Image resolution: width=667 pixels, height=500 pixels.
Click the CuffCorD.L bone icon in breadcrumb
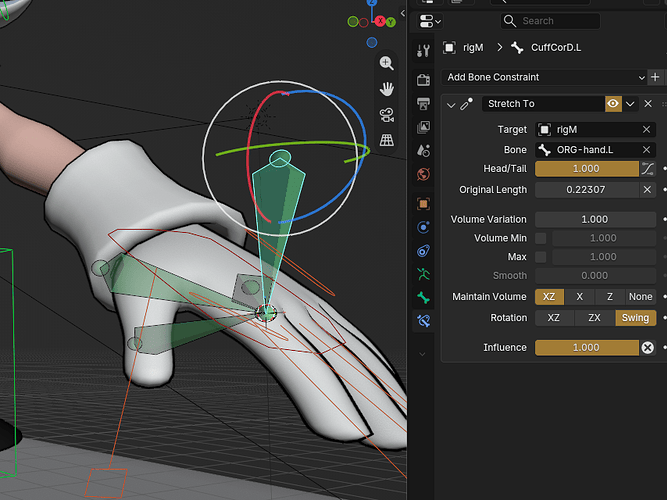pyautogui.click(x=517, y=47)
